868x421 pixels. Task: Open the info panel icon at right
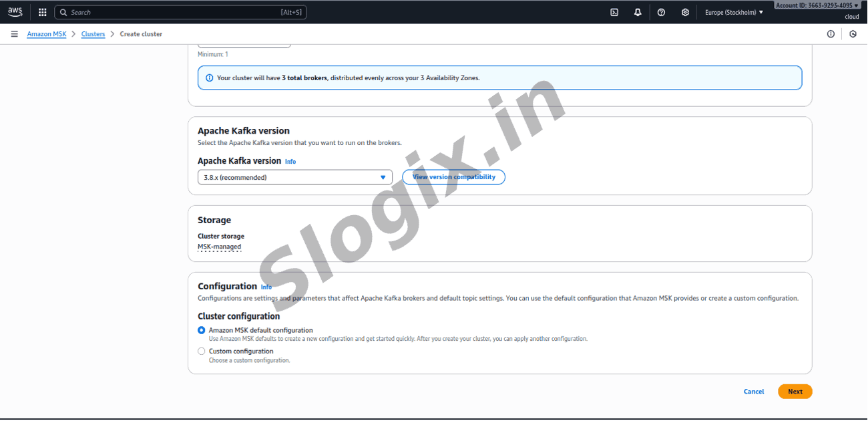click(x=831, y=34)
